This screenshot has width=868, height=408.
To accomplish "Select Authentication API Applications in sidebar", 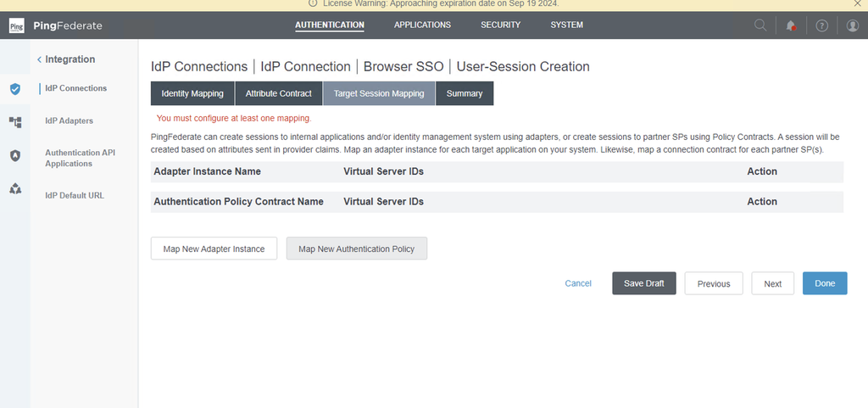I will click(81, 158).
